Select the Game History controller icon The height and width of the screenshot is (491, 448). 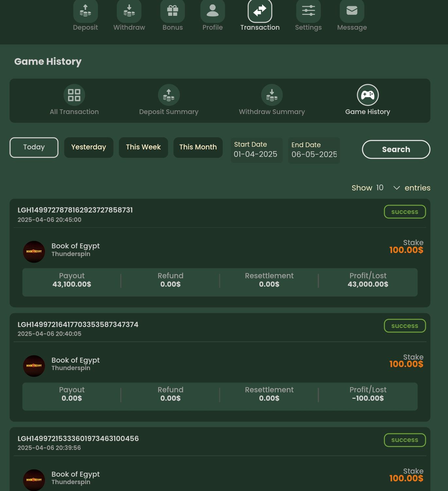click(367, 95)
